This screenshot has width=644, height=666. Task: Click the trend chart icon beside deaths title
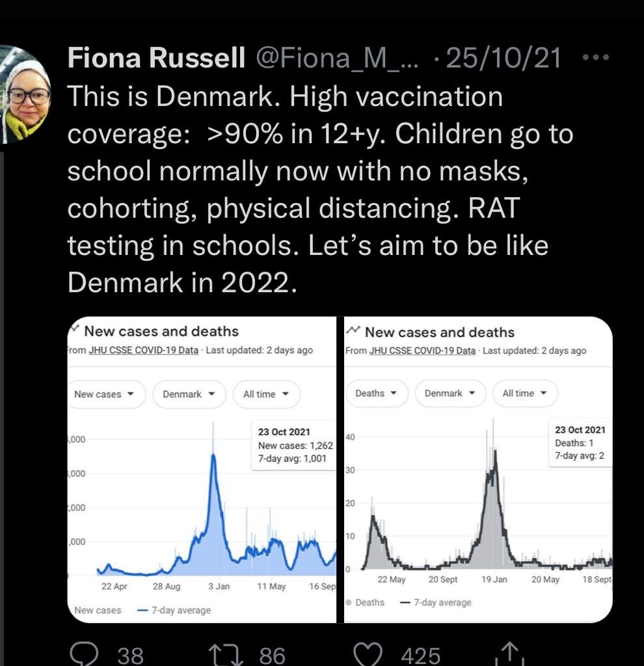tap(353, 330)
